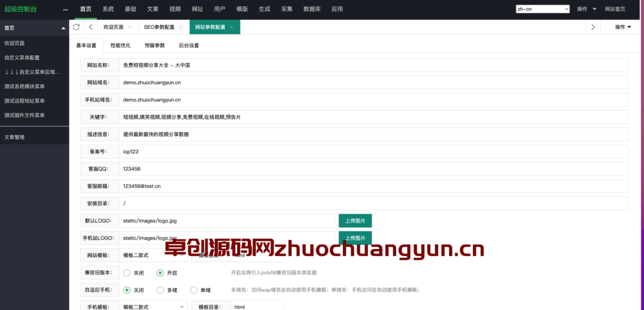This screenshot has width=644, height=310.
Task: Click the right arrow tab scroll icon
Action: tap(592, 27)
